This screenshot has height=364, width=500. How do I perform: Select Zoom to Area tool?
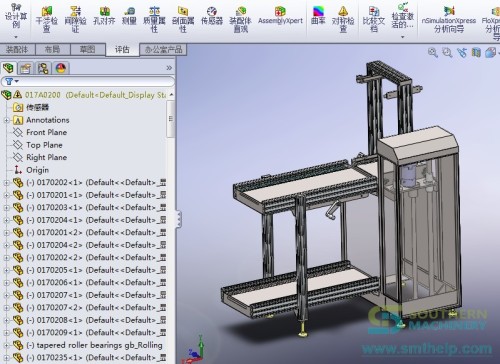(447, 53)
